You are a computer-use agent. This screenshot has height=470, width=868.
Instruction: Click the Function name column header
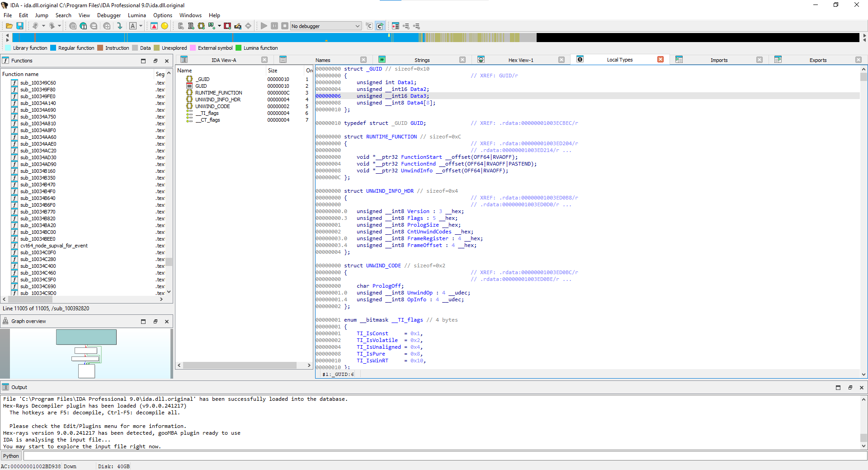click(77, 74)
